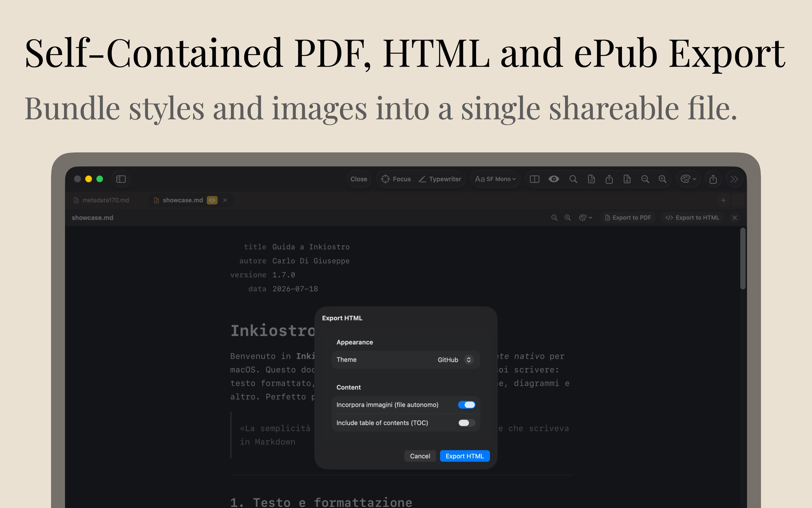Zoom out using main toolbar icon
The width and height of the screenshot is (812, 508).
coord(645,179)
